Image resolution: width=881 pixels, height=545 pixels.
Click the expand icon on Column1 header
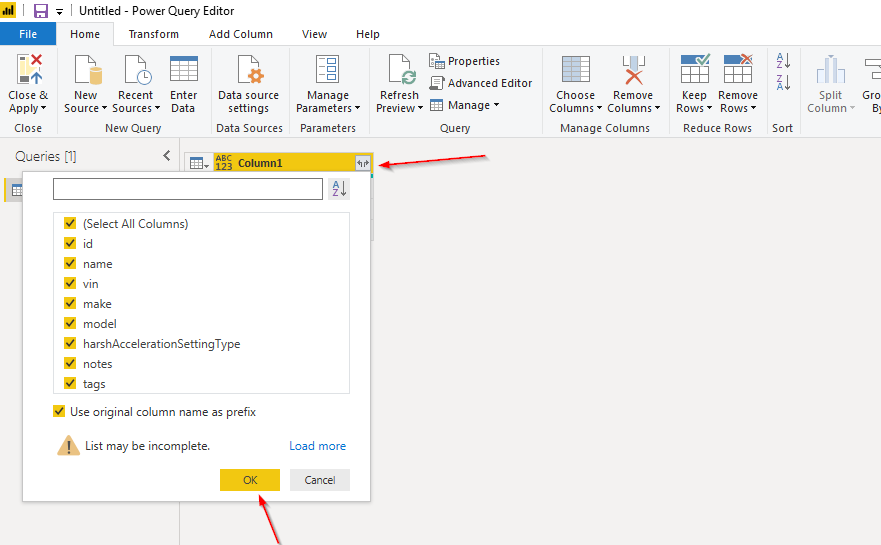[x=363, y=164]
